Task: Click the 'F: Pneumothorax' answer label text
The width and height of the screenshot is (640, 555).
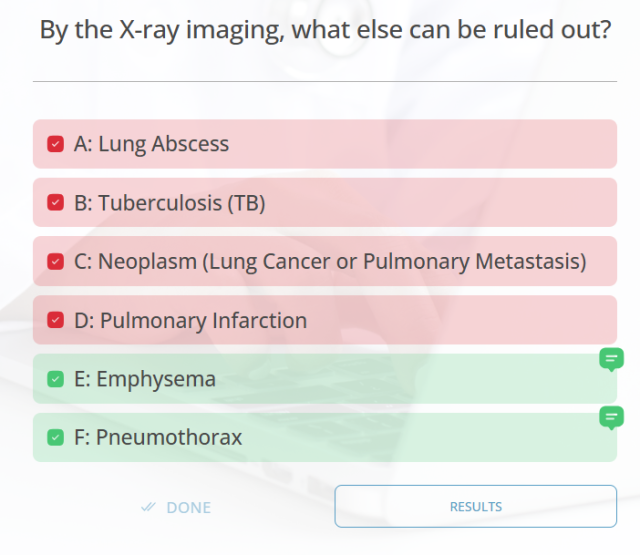Action: (x=157, y=438)
